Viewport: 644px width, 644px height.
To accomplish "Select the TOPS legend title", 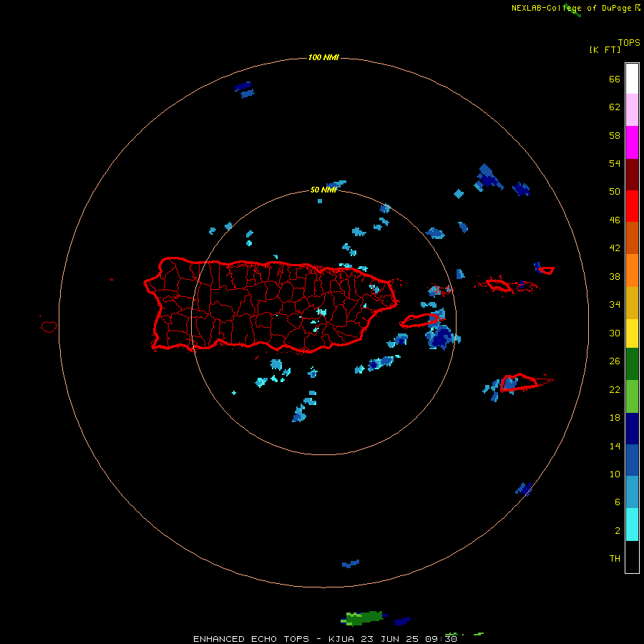I will 629,42.
